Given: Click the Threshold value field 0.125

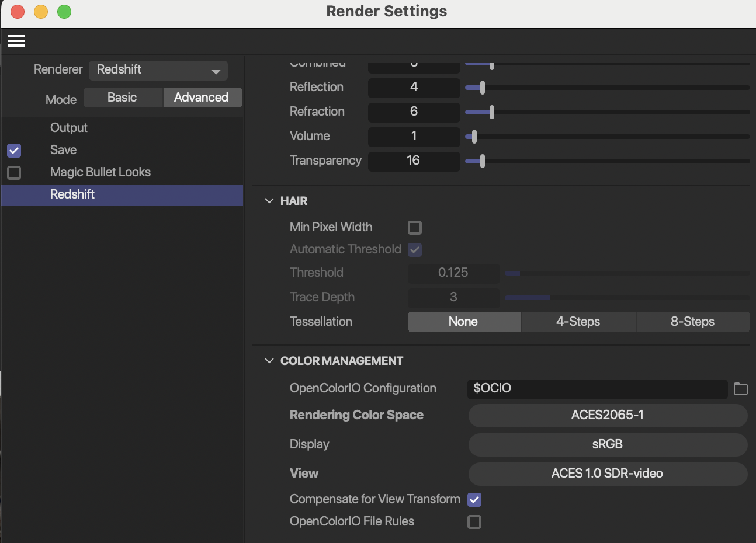Looking at the screenshot, I should (x=453, y=273).
